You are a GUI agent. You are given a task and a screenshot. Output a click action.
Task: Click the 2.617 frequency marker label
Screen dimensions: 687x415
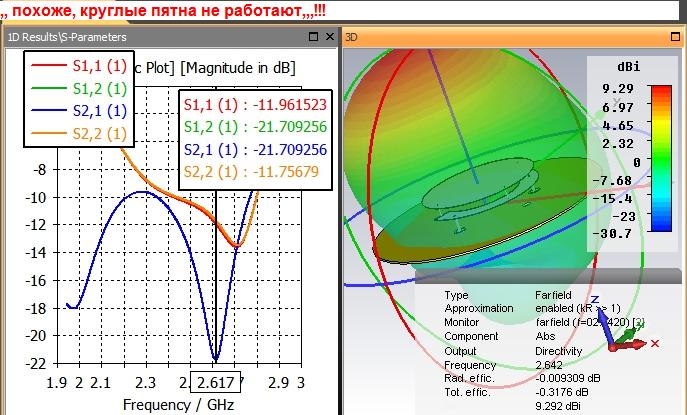(216, 383)
